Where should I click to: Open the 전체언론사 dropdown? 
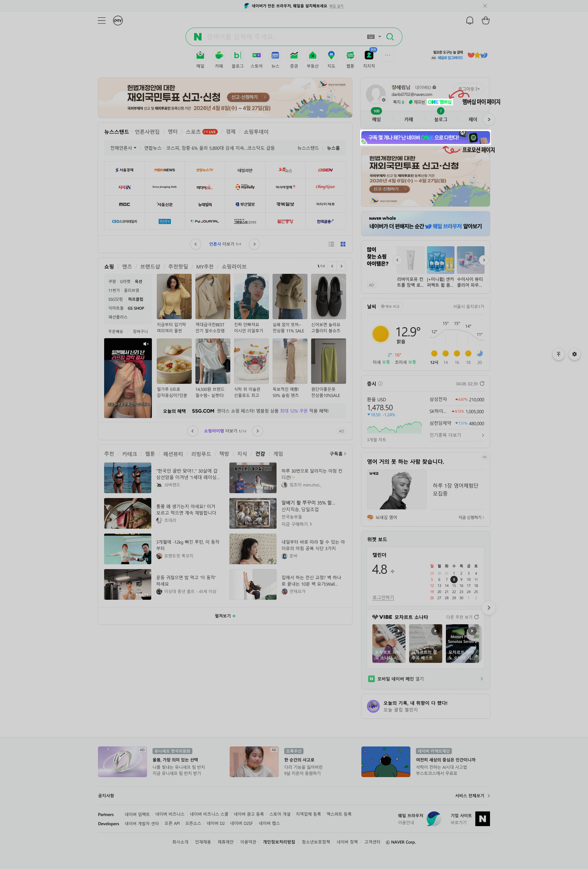[x=123, y=148]
